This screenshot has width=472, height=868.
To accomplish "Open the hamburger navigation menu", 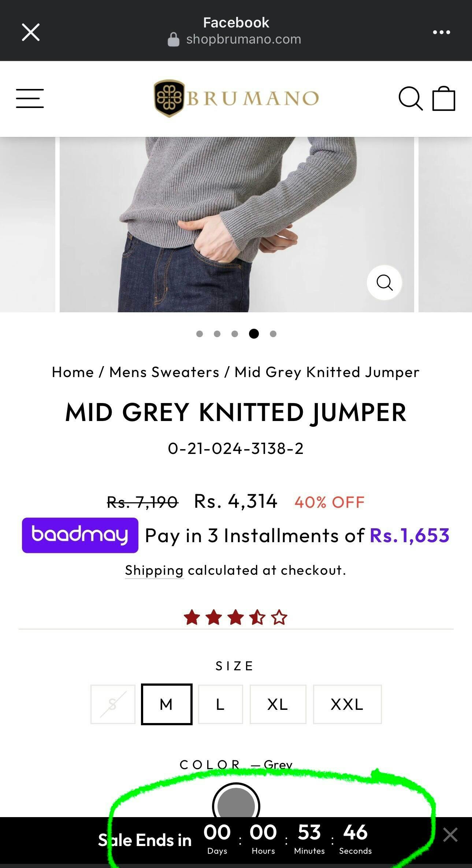I will point(30,98).
